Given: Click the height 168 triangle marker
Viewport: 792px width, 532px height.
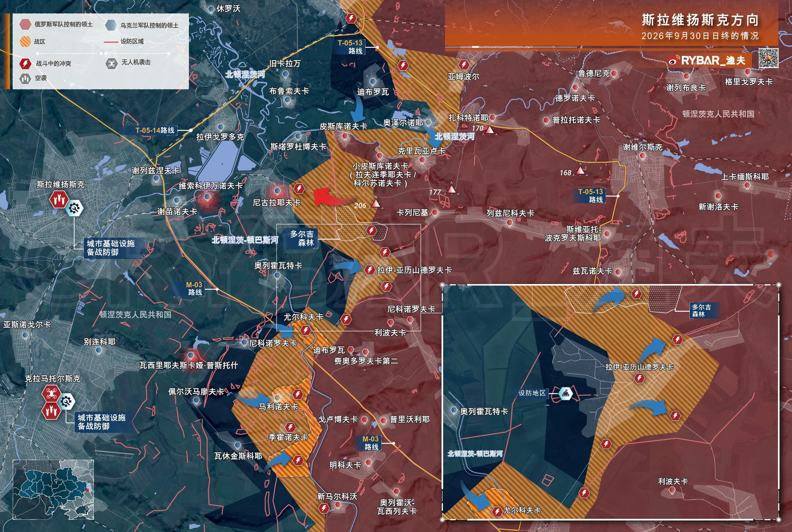Looking at the screenshot, I should click(x=580, y=170).
